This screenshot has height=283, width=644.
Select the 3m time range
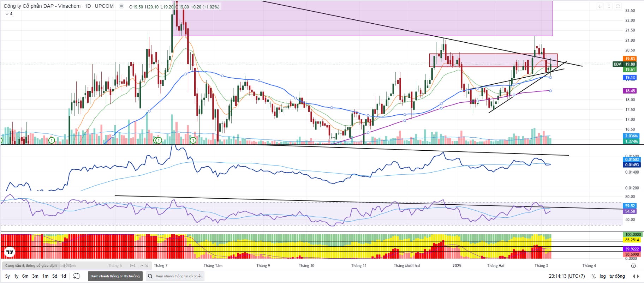(x=35, y=276)
